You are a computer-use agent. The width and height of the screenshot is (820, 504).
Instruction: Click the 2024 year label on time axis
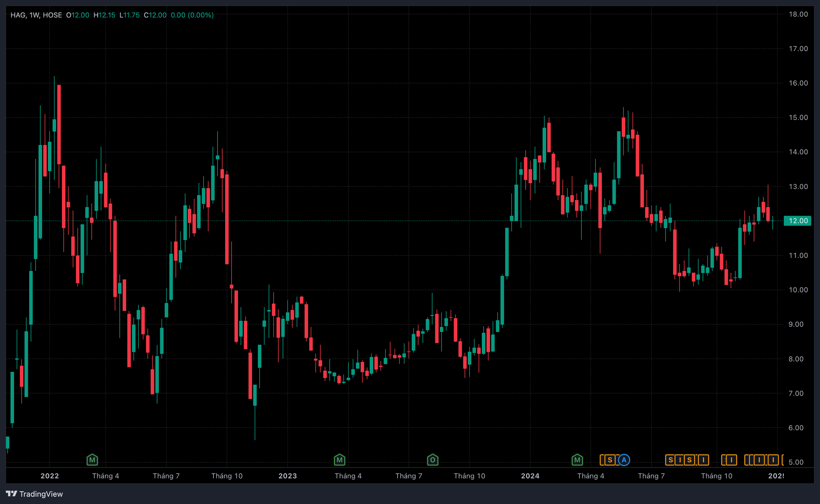click(x=530, y=476)
